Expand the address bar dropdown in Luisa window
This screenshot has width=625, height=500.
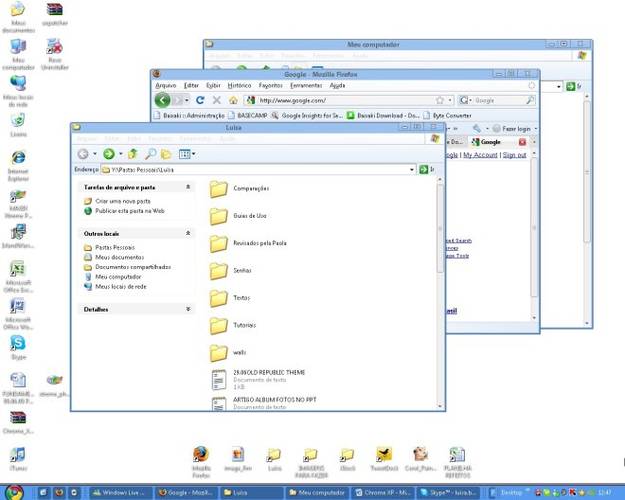411,170
